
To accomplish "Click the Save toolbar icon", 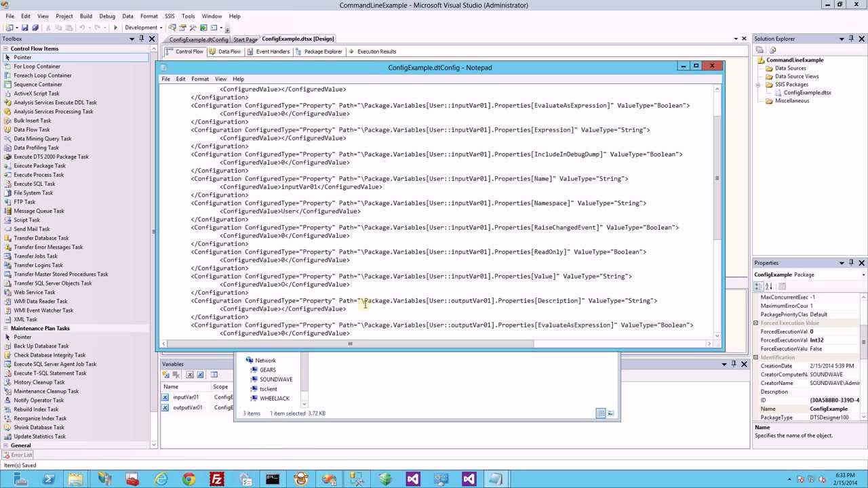I will point(25,28).
